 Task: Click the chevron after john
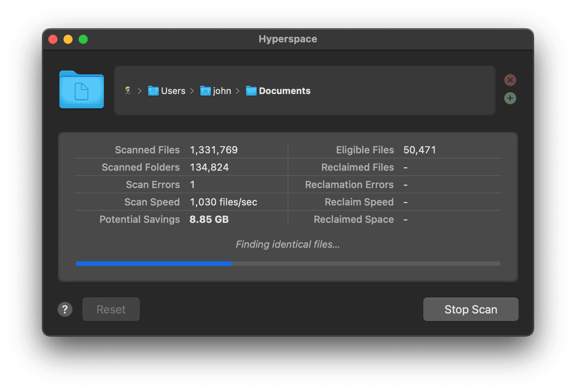237,91
